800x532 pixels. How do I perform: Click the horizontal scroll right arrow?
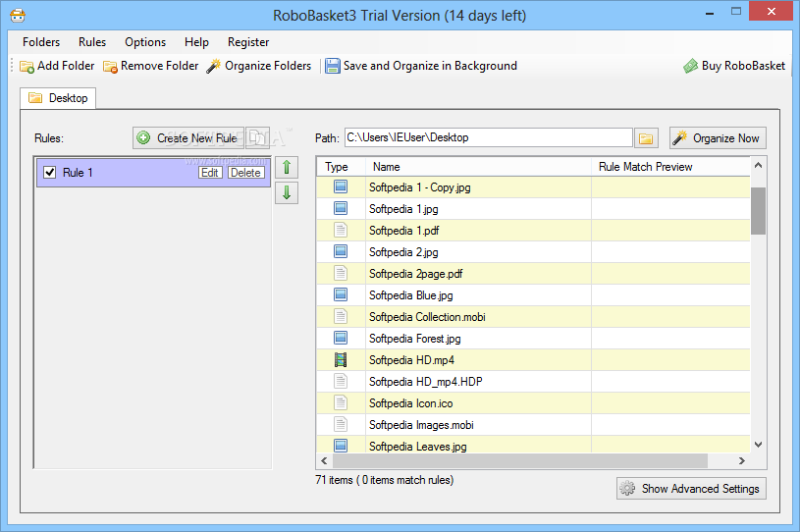742,460
